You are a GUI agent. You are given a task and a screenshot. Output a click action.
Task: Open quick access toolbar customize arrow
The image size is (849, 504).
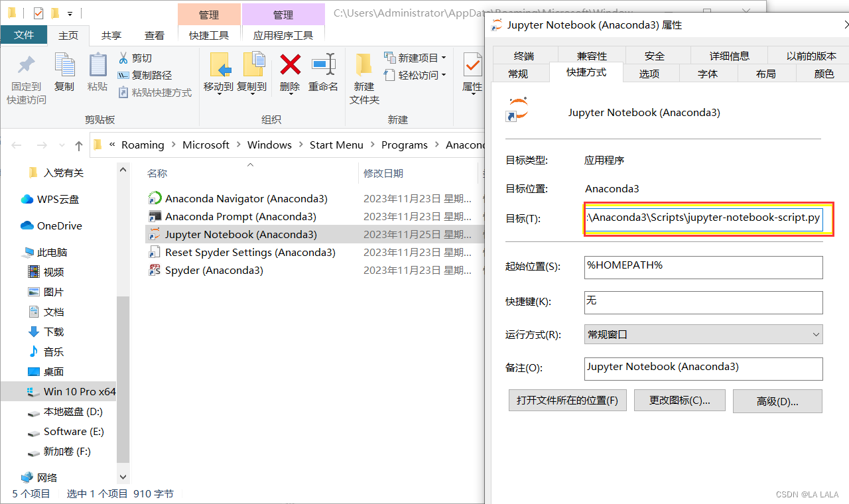coord(70,13)
